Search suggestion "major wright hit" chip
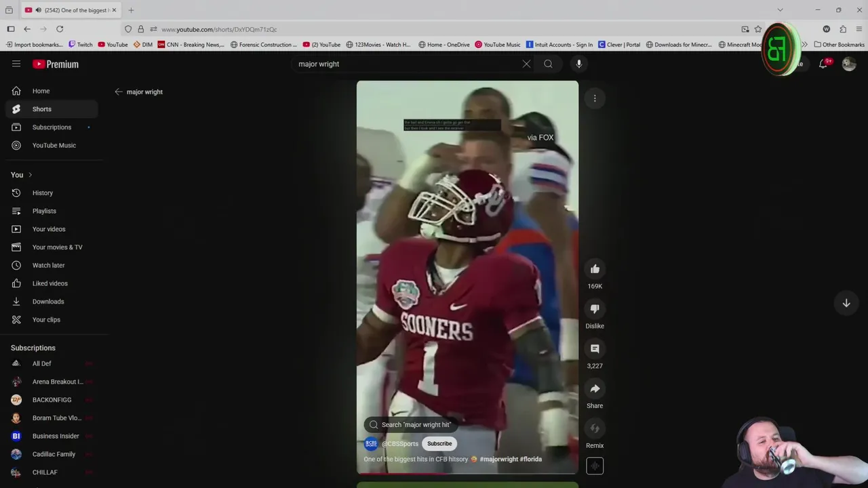Viewport: 868px width, 488px height. coord(410,424)
